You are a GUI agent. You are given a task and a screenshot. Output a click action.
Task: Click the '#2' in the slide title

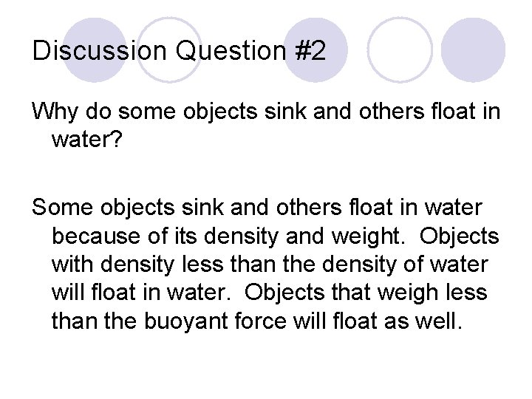pyautogui.click(x=310, y=50)
